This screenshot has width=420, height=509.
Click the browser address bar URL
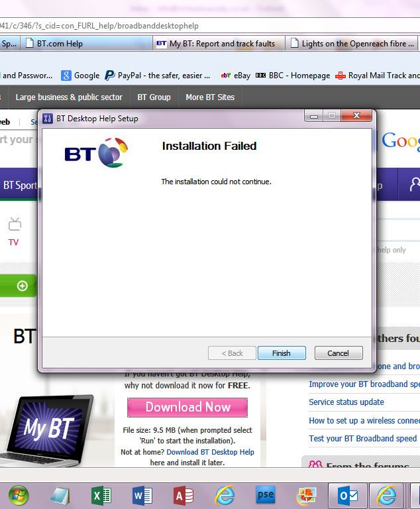pyautogui.click(x=99, y=26)
